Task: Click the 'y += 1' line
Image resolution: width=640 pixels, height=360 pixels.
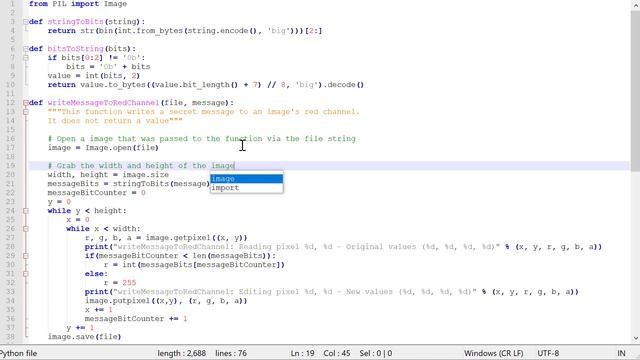Action: [x=80, y=328]
